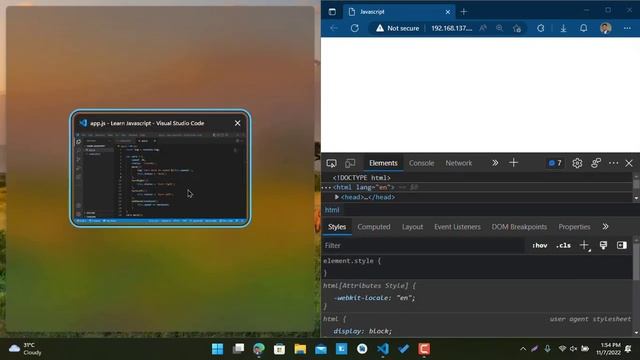This screenshot has height=360, width=640.
Task: Toggle the .cls class editor
Action: tap(563, 245)
